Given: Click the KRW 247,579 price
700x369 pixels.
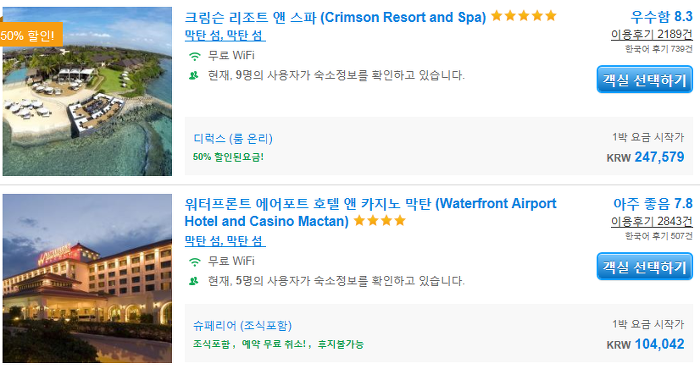Looking at the screenshot, I should tap(645, 157).
